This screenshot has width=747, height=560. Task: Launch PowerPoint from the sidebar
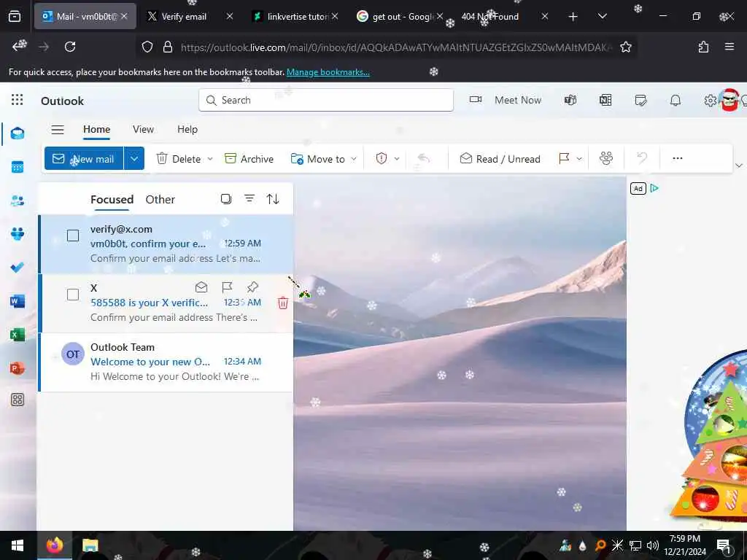18,368
